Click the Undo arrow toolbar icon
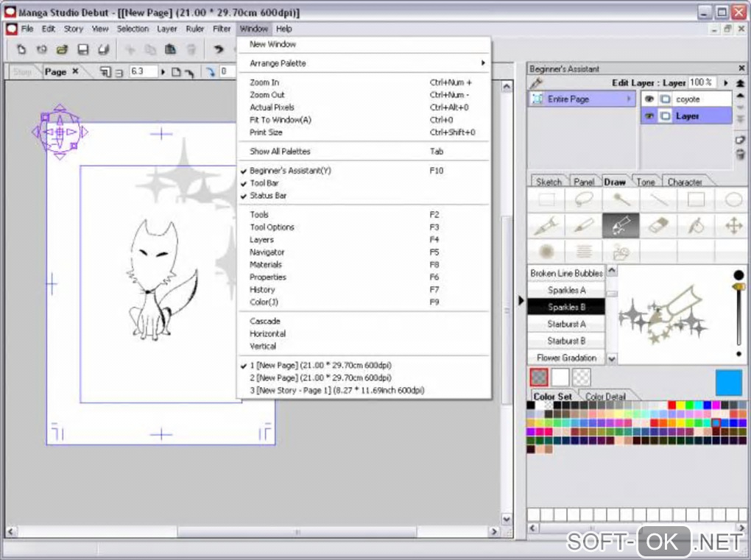The width and height of the screenshot is (751, 560). click(219, 49)
